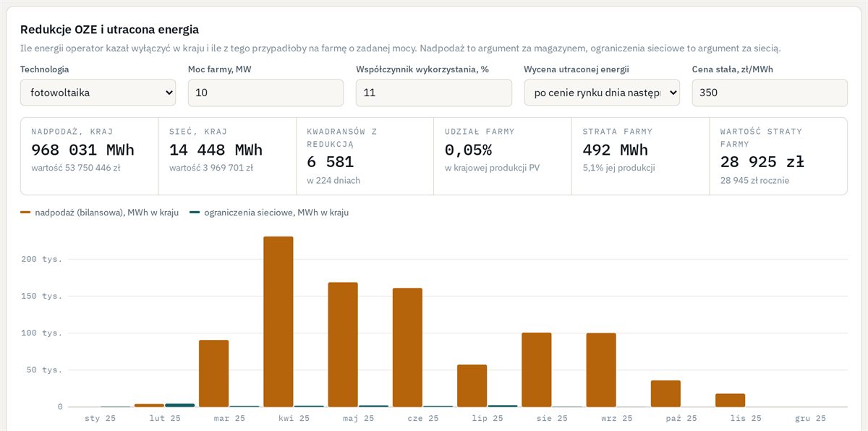
Task: Select the Strata farmy 492 MWh card
Action: point(640,156)
